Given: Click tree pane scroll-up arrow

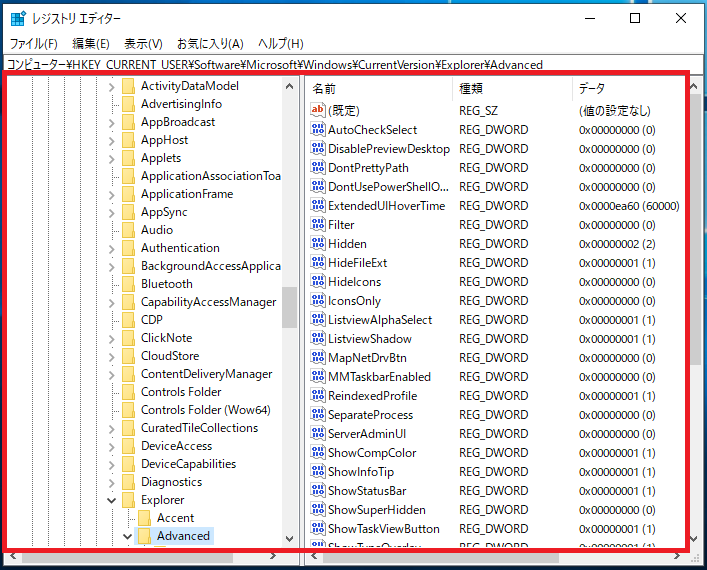Looking at the screenshot, I should click(x=289, y=86).
